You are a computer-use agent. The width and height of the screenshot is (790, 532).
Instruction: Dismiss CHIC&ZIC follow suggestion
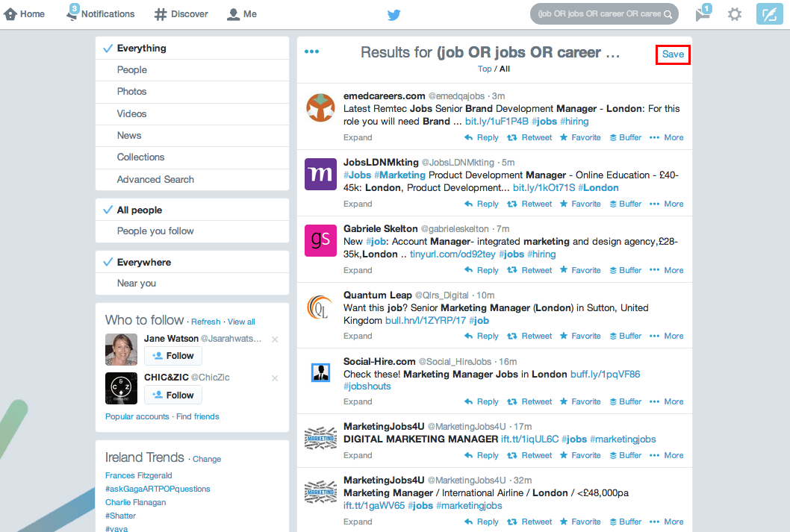click(275, 378)
